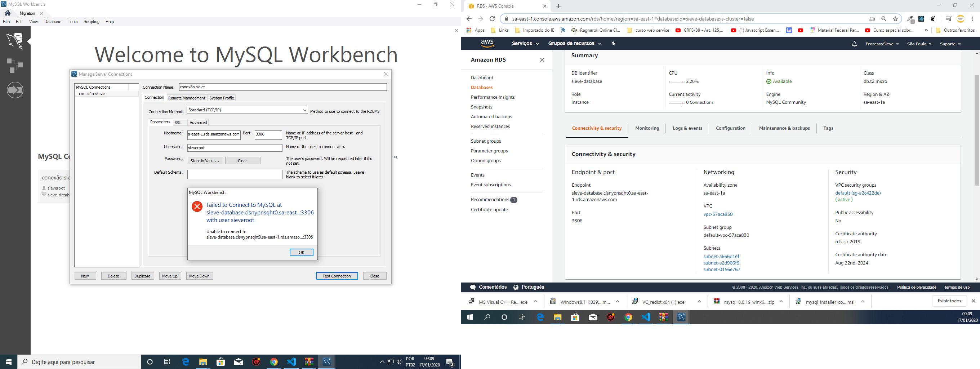This screenshot has height=369, width=980.
Task: Click the AWS logo
Action: 487,43
